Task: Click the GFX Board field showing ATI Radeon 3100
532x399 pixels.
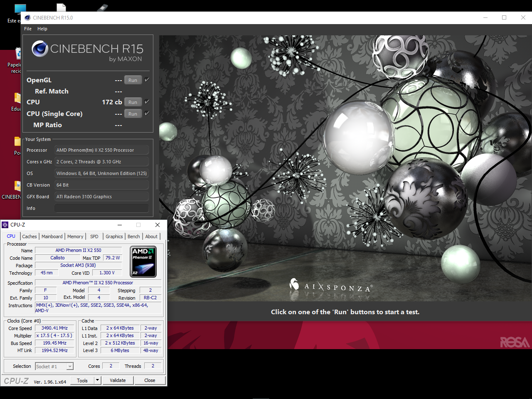Action: click(101, 197)
